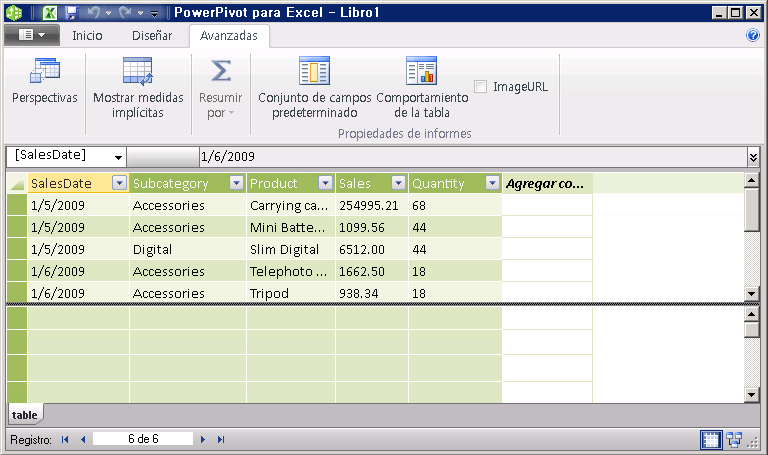Select the 254995.21 sales cell

(x=372, y=205)
